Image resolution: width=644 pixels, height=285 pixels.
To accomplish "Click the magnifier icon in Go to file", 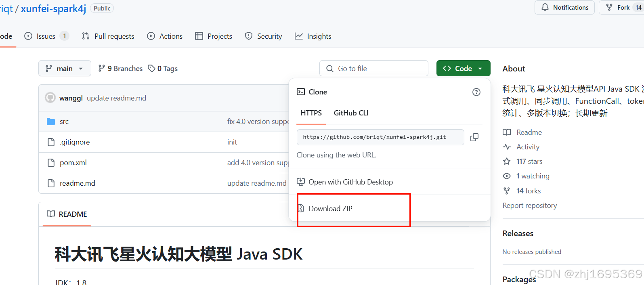I will click(x=330, y=69).
